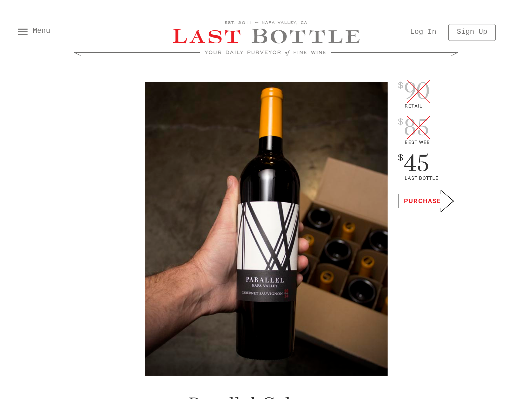Click the tagline Your Daily Purveyor of Fine Wine
The image size is (532, 399).
click(265, 52)
